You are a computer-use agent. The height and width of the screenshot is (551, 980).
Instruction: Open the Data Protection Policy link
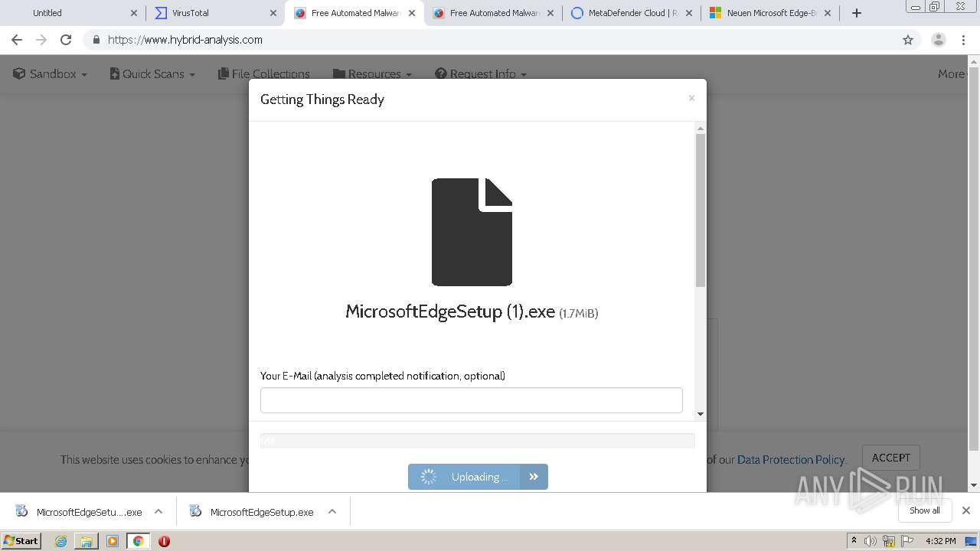point(791,460)
